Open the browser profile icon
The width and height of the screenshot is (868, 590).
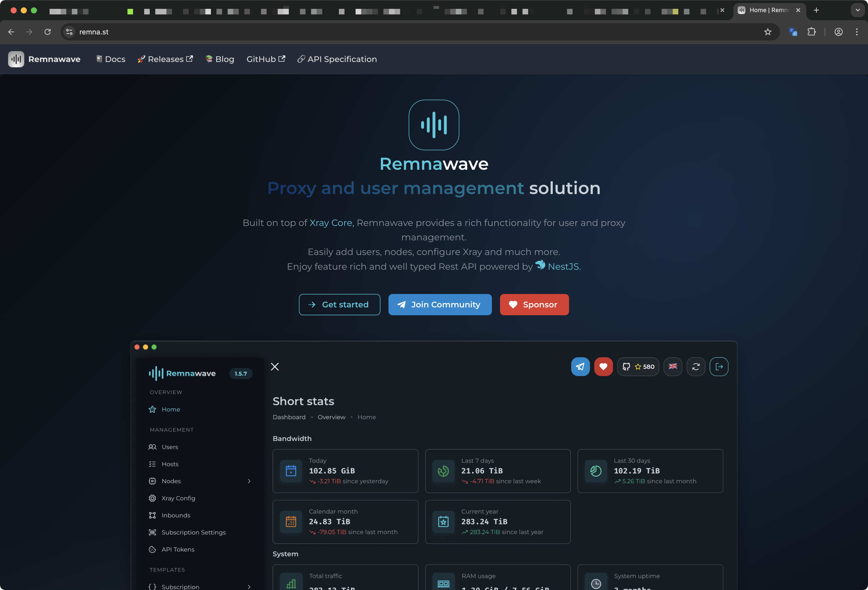click(x=838, y=32)
